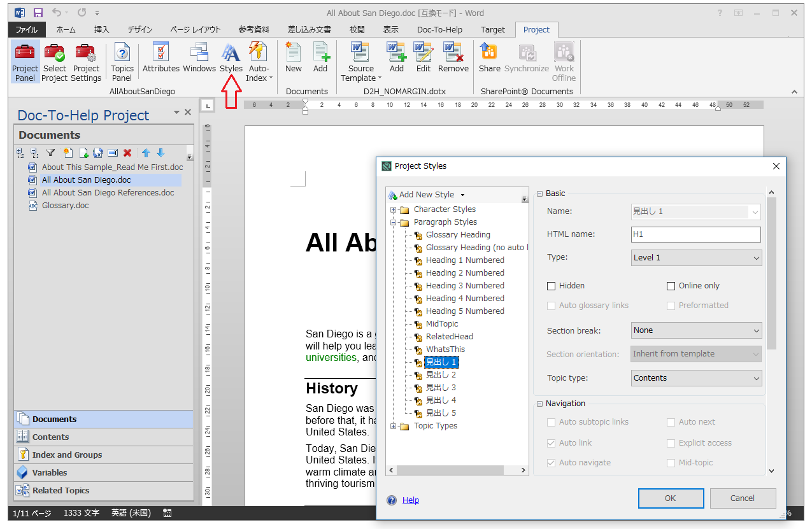Open the 表示 ribbon tab

(x=390, y=29)
